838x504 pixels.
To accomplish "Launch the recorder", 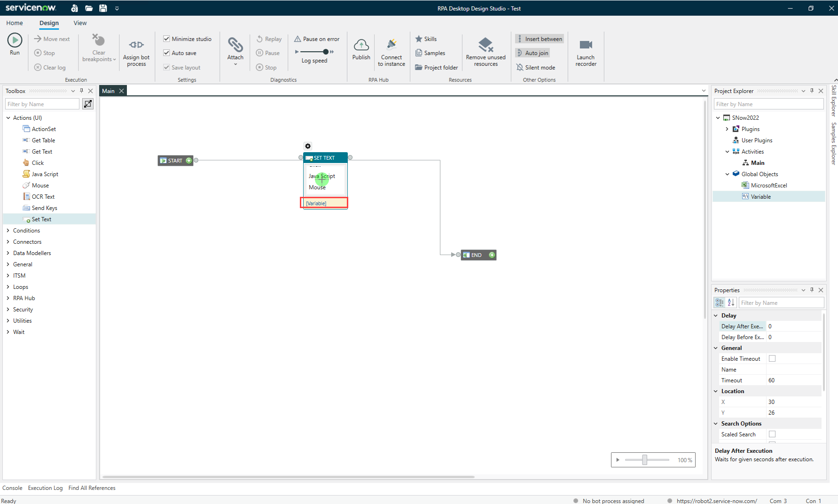I will (586, 52).
